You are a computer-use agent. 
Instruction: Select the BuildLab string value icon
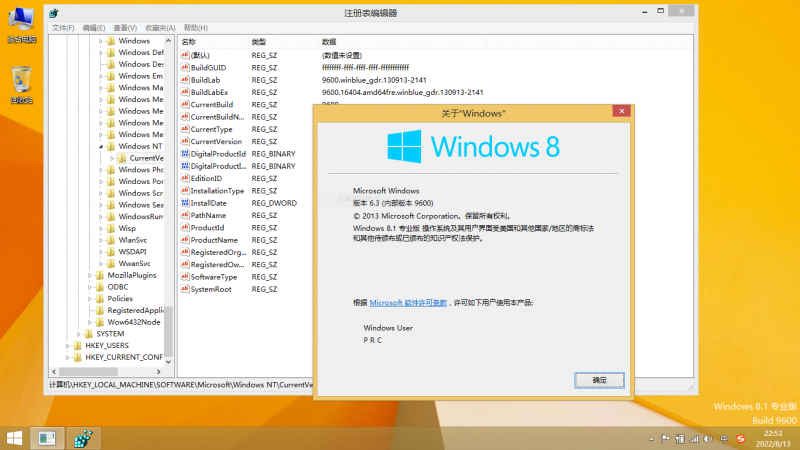[185, 80]
